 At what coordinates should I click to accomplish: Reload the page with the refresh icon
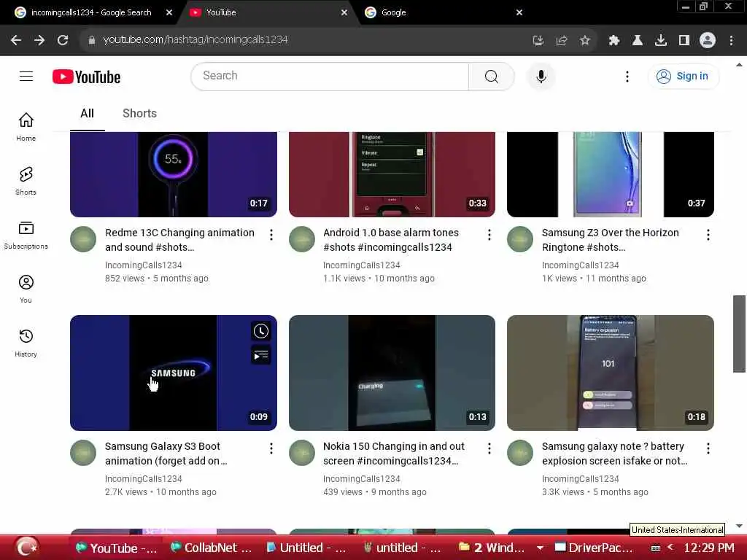63,40
